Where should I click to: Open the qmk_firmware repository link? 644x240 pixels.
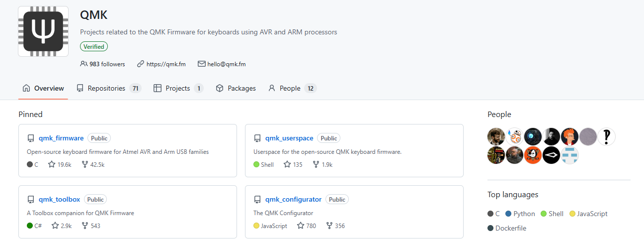(61, 138)
